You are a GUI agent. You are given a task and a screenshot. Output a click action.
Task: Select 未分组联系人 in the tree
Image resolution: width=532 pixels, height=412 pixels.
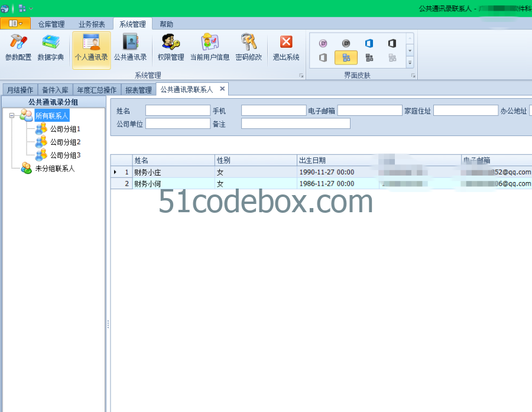(x=55, y=168)
